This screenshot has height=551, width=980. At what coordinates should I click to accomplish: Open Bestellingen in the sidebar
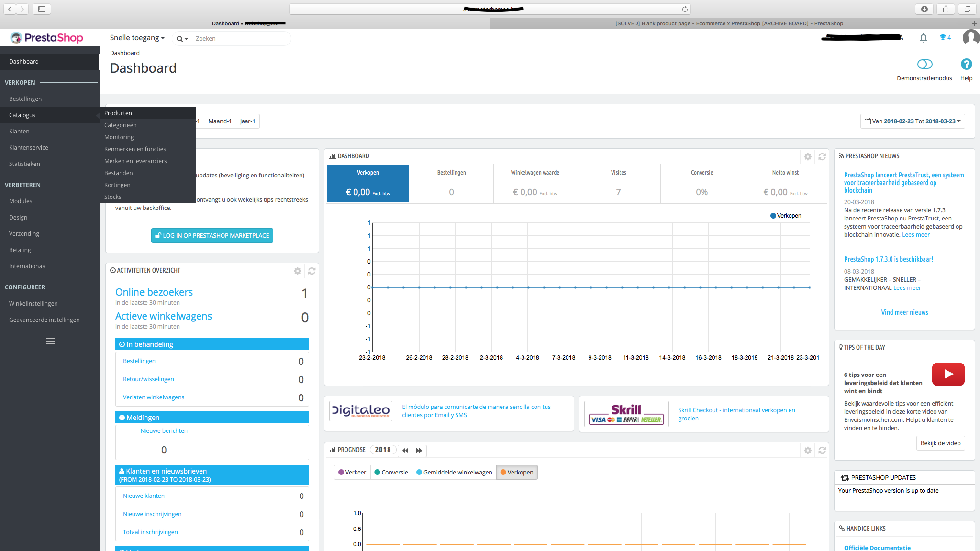25,99
